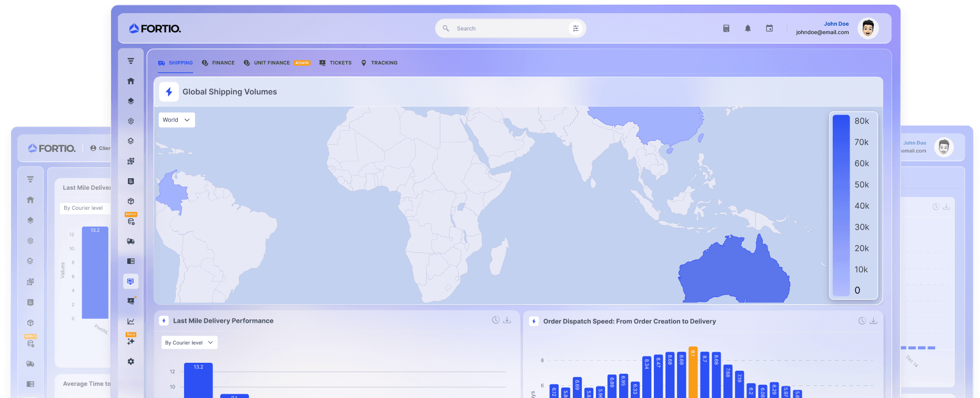The height and width of the screenshot is (398, 980).
Task: Click "Average Time to" heading in left window
Action: tap(87, 384)
